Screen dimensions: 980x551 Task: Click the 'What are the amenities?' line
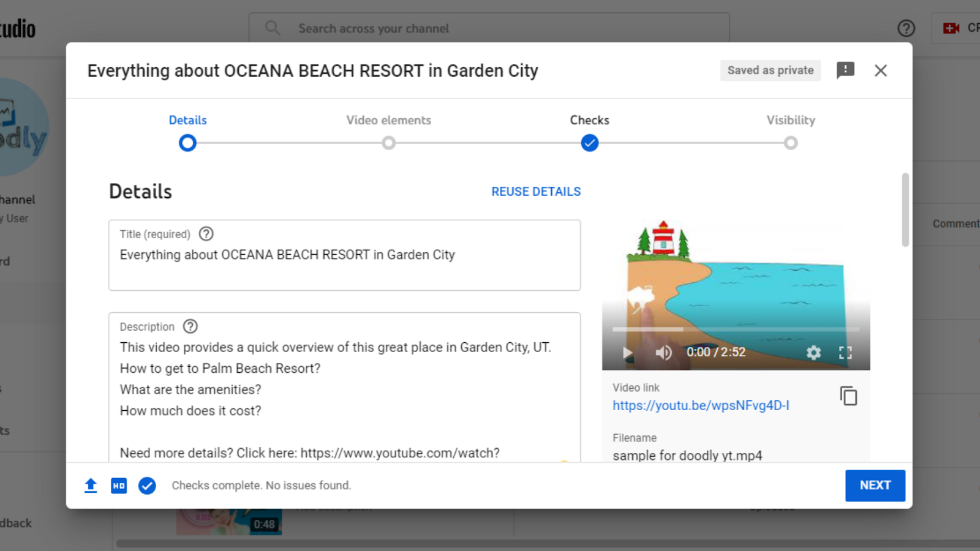pos(190,389)
